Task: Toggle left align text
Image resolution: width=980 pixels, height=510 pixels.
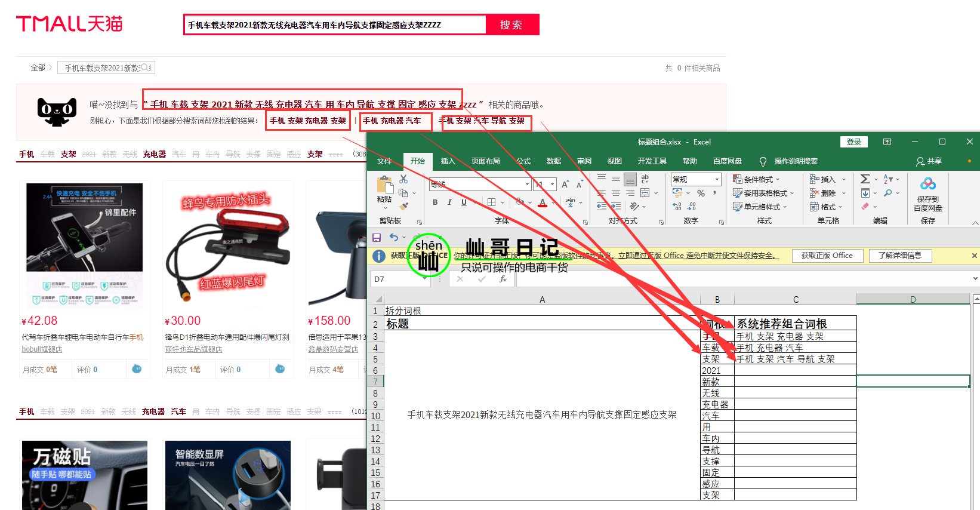Action: pos(602,193)
